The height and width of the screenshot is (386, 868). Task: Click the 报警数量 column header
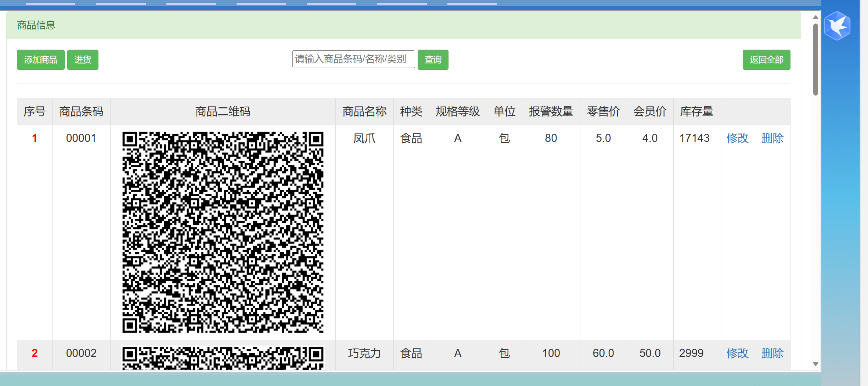pos(551,111)
